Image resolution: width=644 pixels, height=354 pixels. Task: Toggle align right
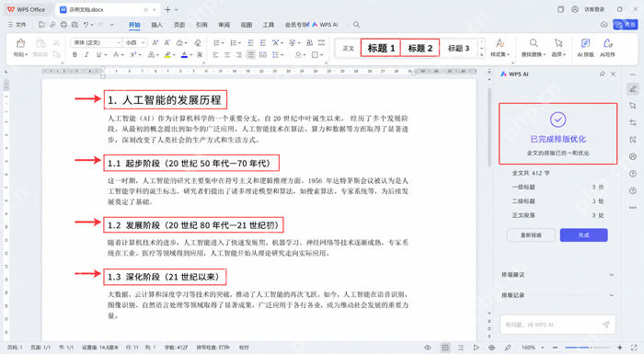[239, 54]
